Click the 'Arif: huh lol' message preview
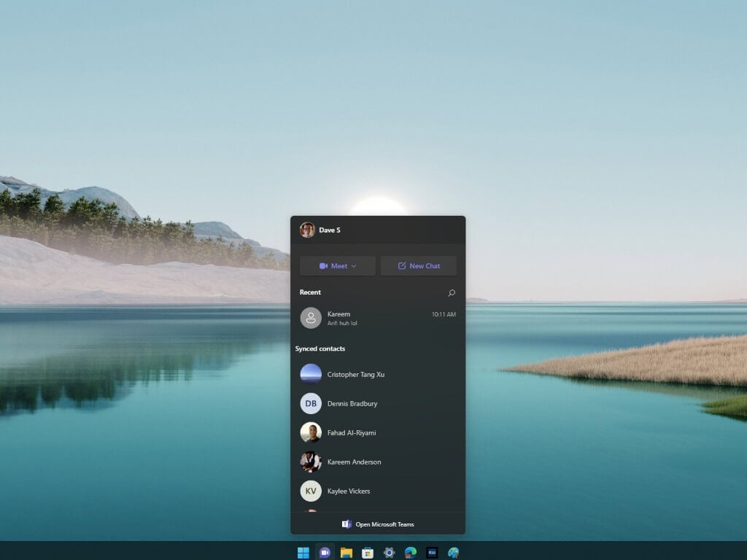The image size is (747, 560). click(x=342, y=323)
